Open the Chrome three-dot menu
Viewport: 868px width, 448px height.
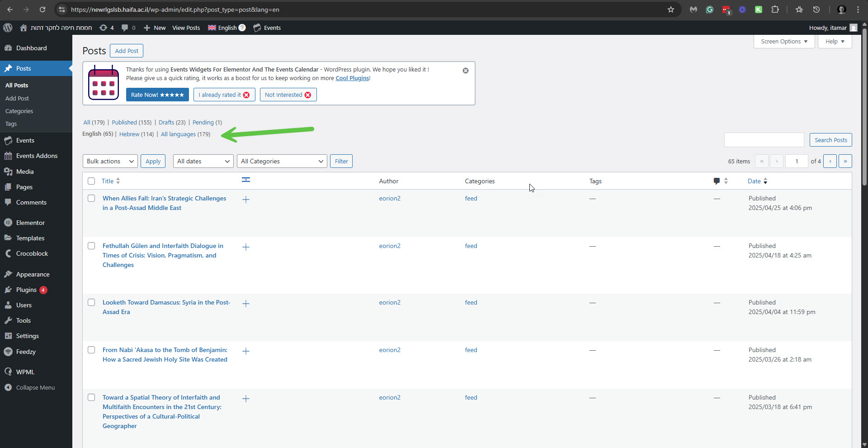pyautogui.click(x=858, y=10)
